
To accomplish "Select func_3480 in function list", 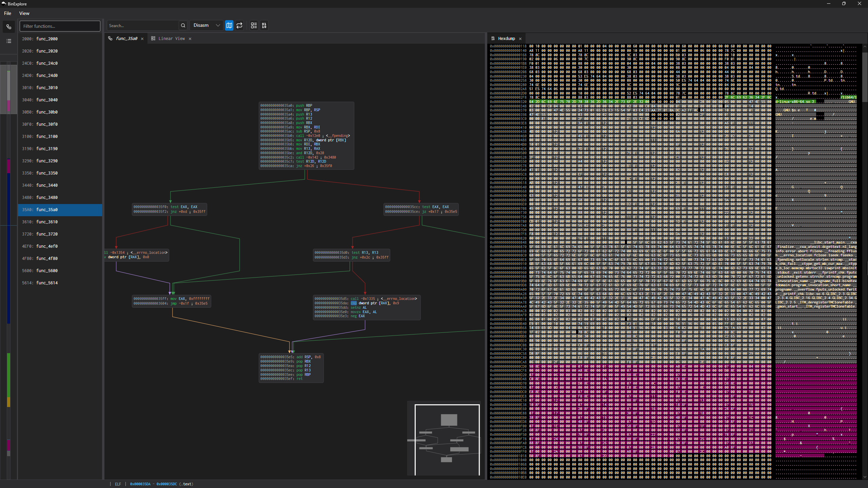I will (60, 198).
